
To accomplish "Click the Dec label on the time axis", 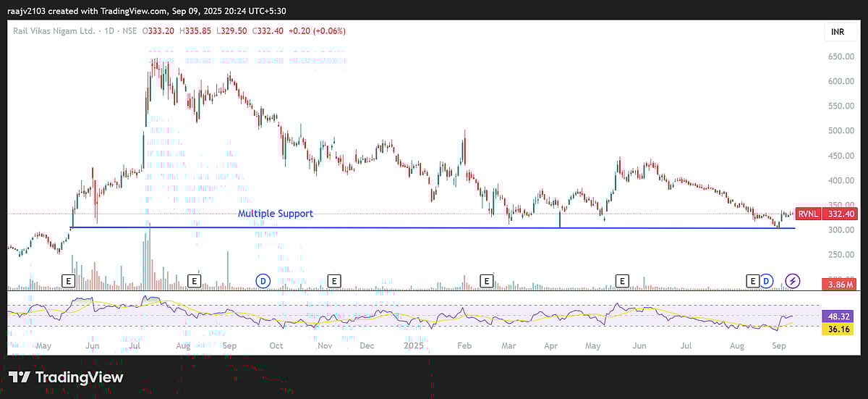I will pyautogui.click(x=367, y=346).
